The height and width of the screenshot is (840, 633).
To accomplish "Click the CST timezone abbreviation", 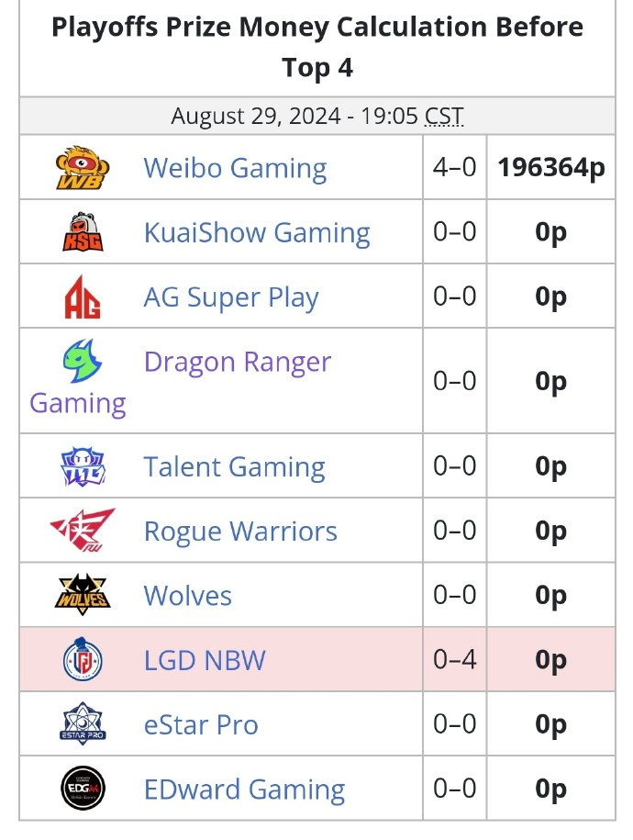I will click(x=444, y=116).
